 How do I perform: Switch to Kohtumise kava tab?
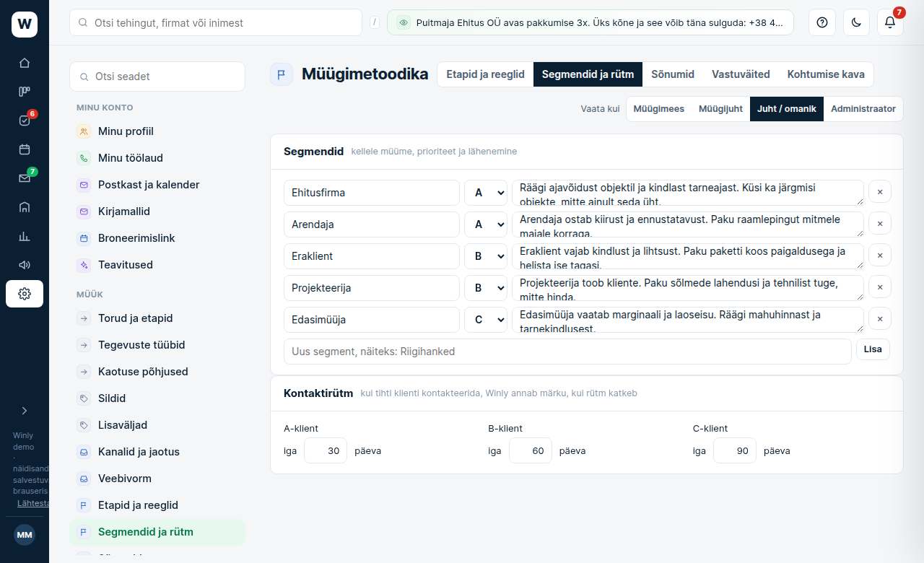coord(826,74)
